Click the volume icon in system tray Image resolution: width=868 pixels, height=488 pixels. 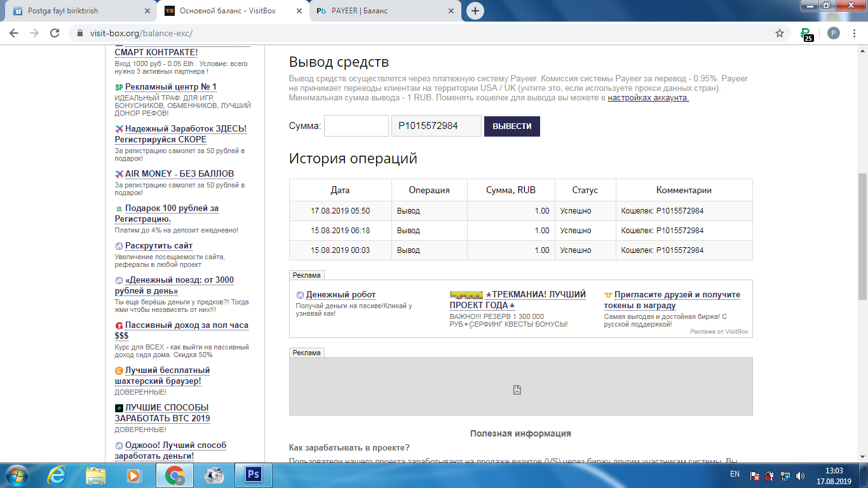(800, 475)
